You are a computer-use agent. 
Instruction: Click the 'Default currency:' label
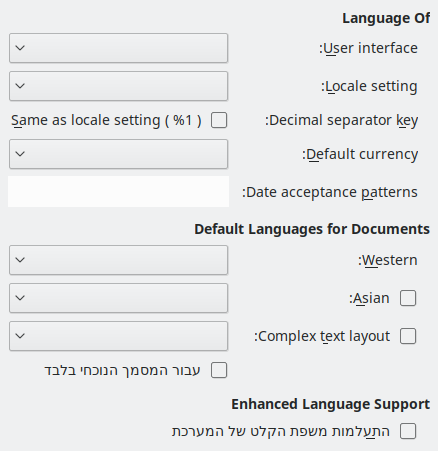pyautogui.click(x=360, y=154)
